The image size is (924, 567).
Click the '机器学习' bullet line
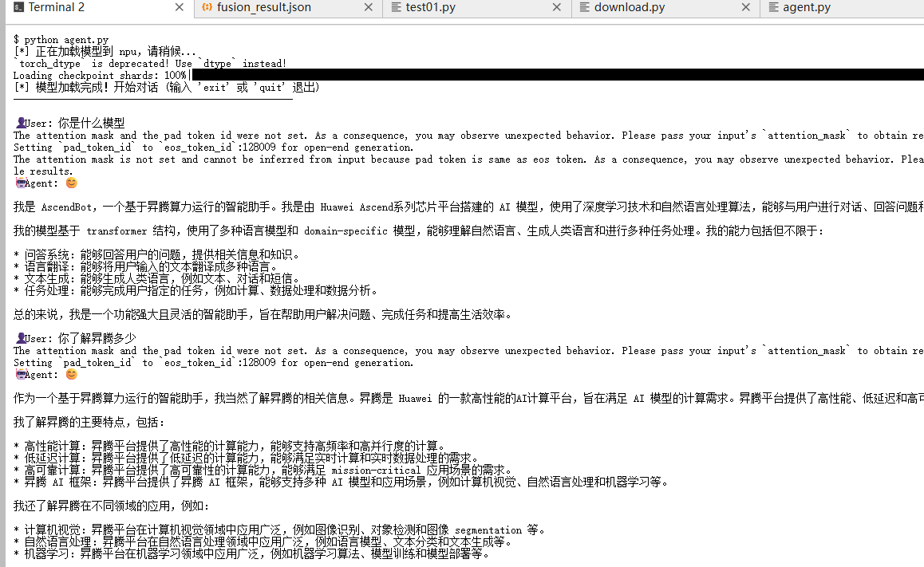tap(252, 554)
